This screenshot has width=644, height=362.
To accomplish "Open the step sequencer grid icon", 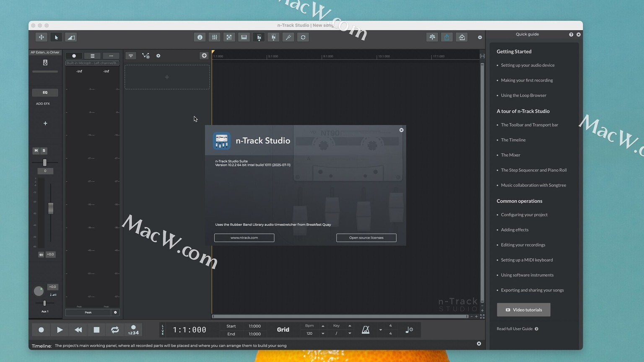I will coord(229,37).
